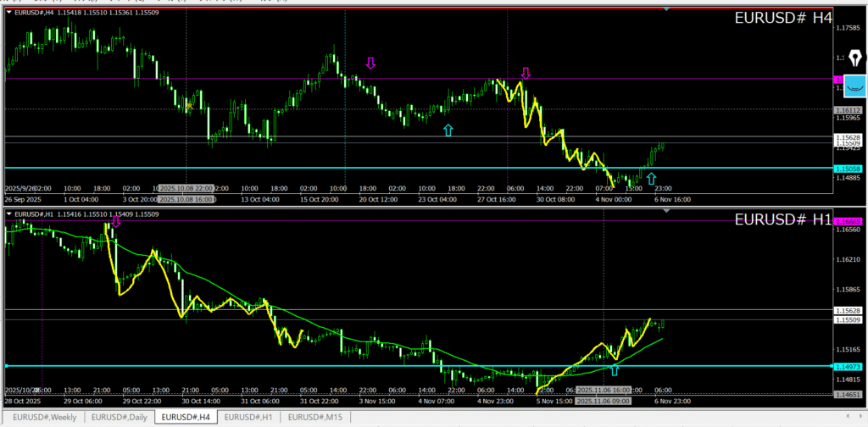Open the EURUSD#,H1 chart title dropdown arrow
868x427 pixels.
[x=9, y=214]
